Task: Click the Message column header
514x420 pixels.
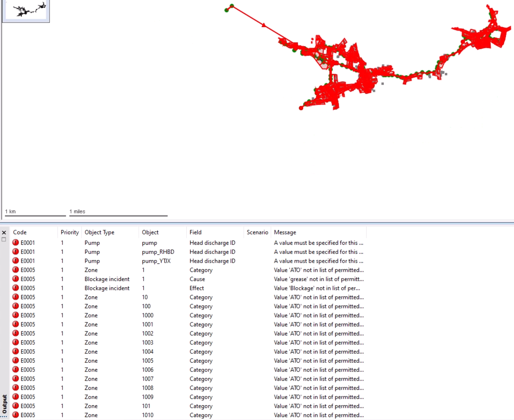Action: 285,232
